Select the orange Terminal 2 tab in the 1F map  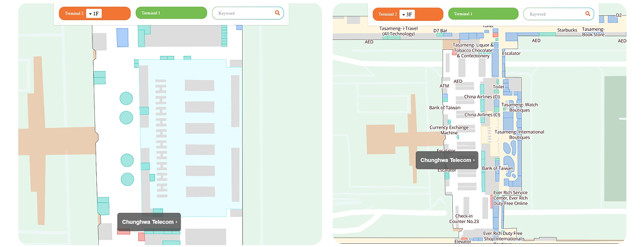[95, 14]
